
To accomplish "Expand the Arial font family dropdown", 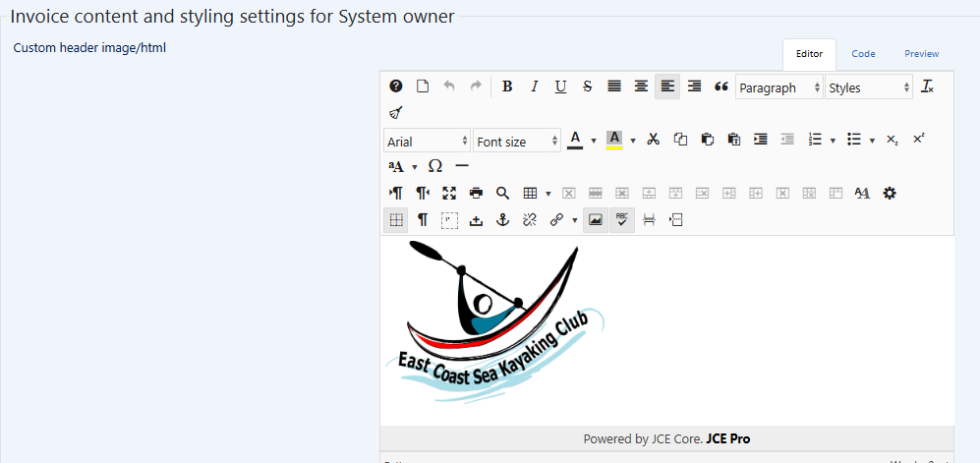I will 427,142.
